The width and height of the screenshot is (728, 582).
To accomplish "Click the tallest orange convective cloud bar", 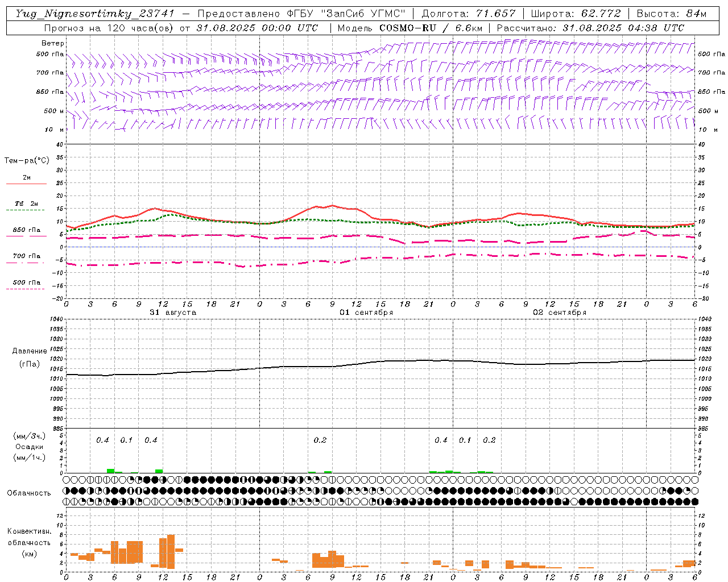I will point(171,551).
